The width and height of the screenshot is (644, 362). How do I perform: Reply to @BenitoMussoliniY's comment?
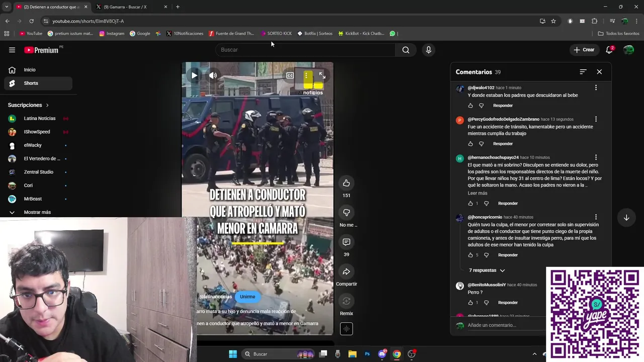click(x=508, y=303)
